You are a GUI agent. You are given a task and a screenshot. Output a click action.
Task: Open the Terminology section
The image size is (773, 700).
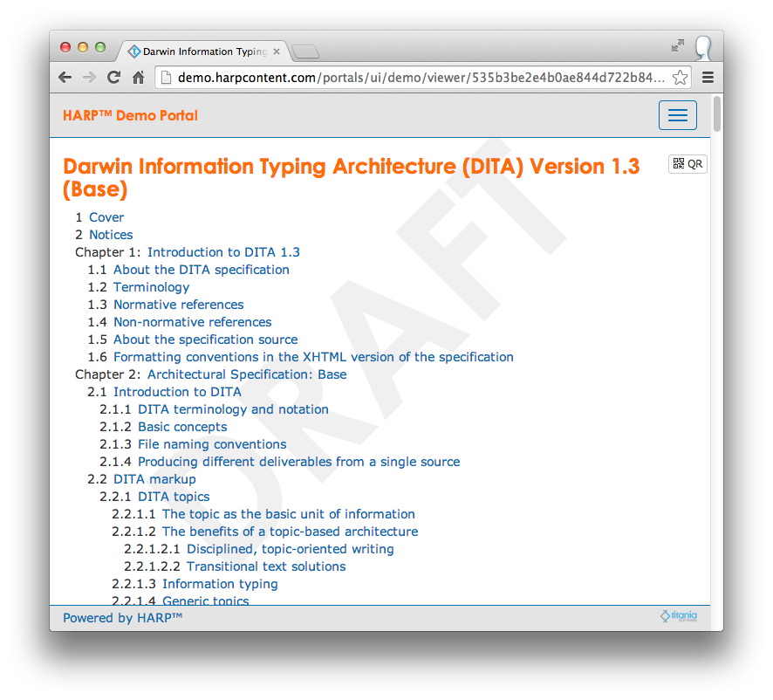coord(151,287)
